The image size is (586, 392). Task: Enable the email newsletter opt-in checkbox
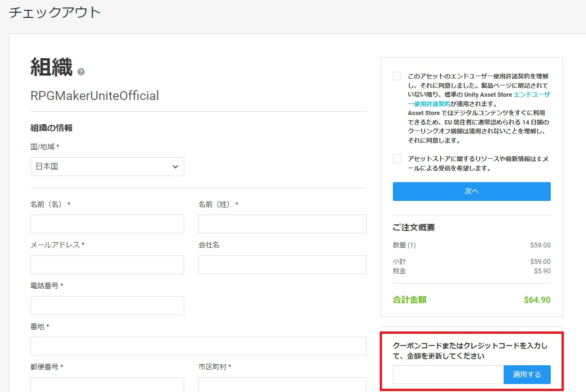click(x=397, y=159)
